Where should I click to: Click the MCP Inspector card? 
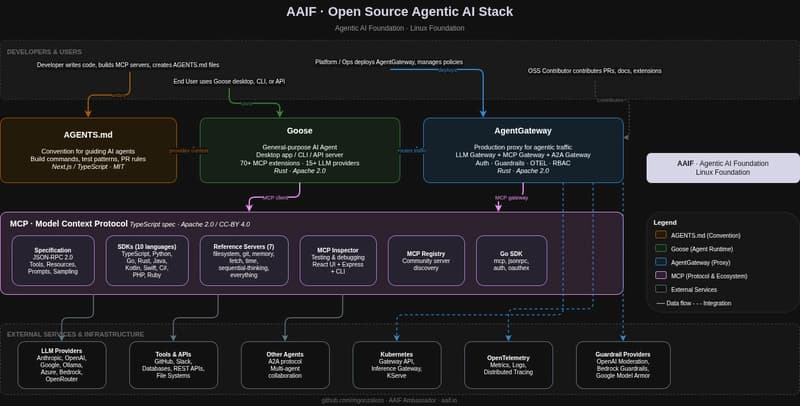pyautogui.click(x=338, y=260)
